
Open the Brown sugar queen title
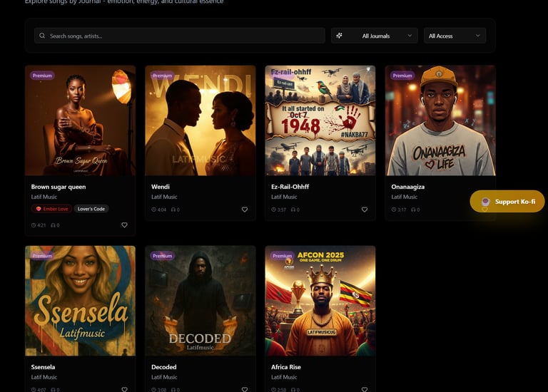59,187
